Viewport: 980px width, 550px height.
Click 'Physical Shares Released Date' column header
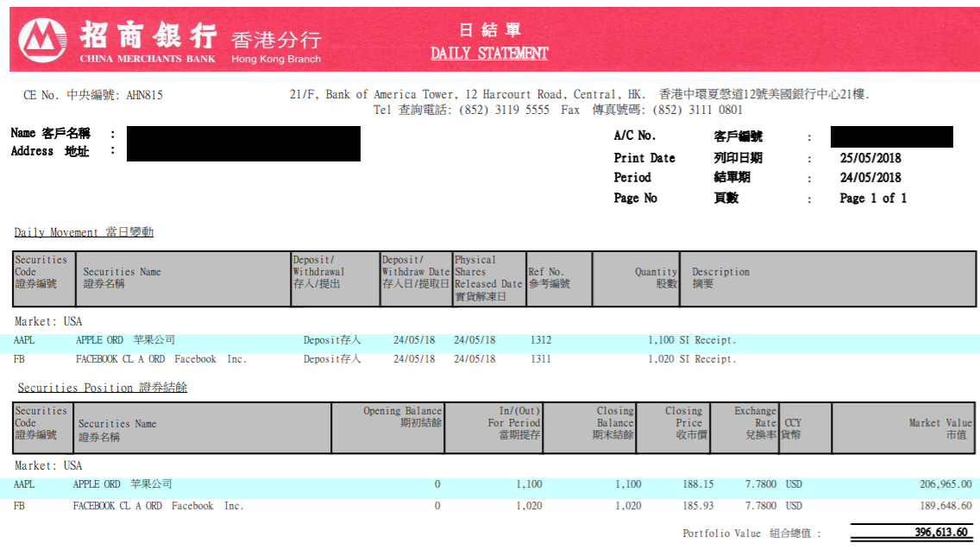[488, 278]
